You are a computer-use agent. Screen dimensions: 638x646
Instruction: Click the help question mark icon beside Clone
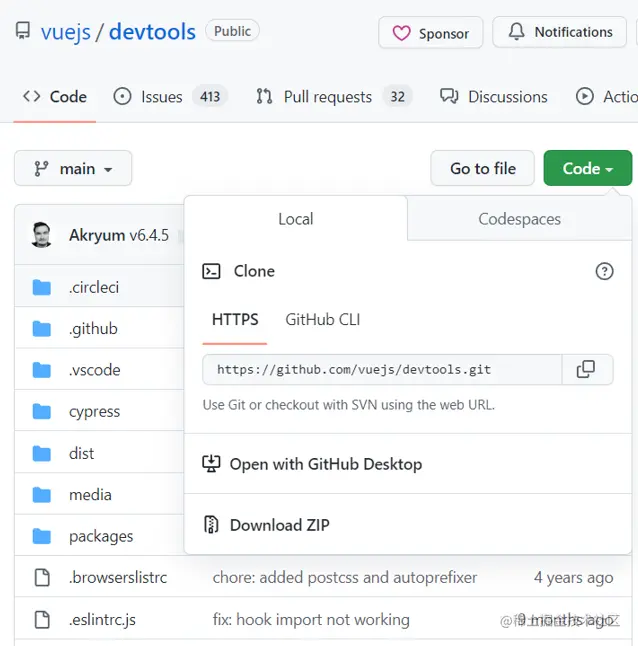click(604, 271)
